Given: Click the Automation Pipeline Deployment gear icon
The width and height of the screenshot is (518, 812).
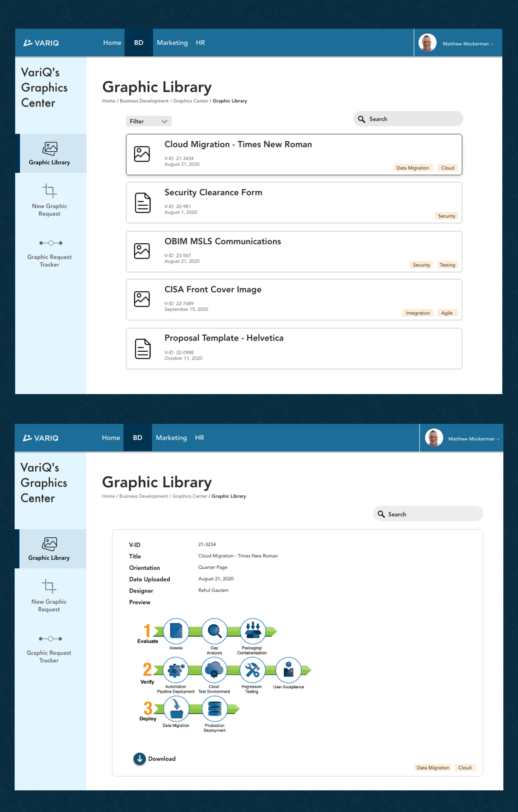Looking at the screenshot, I should coord(176,670).
